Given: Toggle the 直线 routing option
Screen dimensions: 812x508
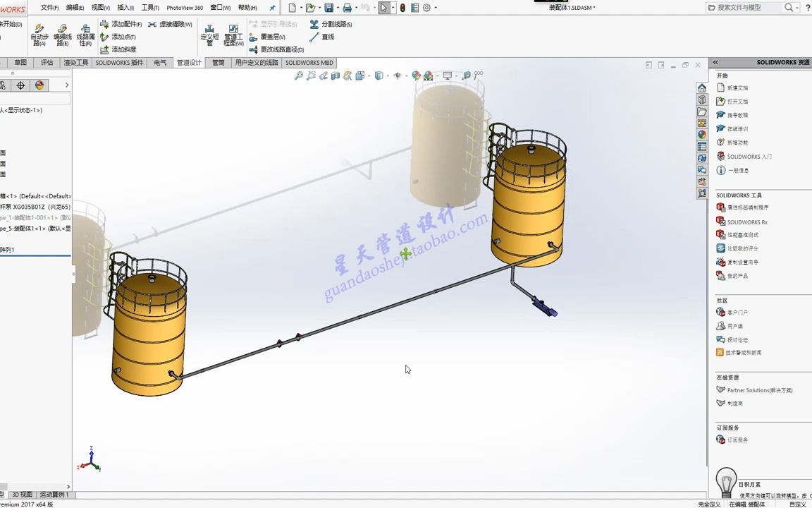Looking at the screenshot, I should click(326, 37).
